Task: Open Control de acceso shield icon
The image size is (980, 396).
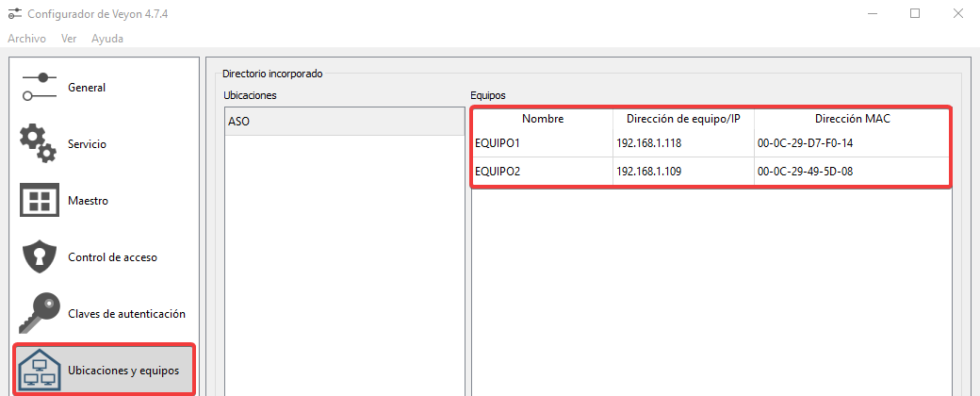Action: coord(40,256)
